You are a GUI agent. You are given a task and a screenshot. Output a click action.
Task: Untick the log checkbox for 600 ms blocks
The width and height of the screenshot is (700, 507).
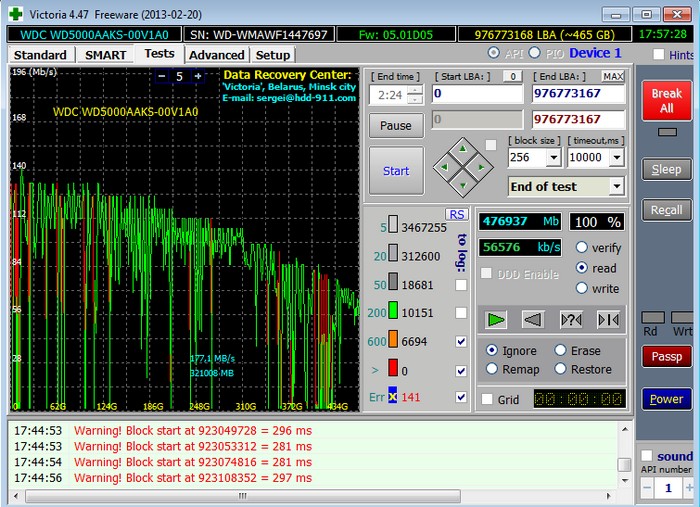pos(460,342)
